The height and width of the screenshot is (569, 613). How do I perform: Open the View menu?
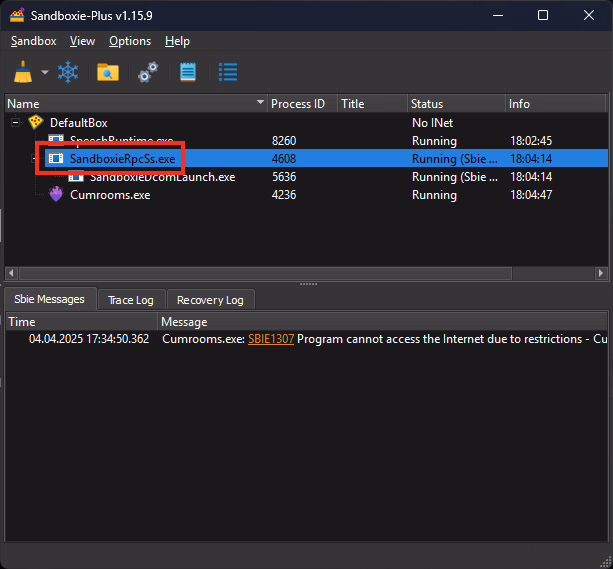click(83, 41)
